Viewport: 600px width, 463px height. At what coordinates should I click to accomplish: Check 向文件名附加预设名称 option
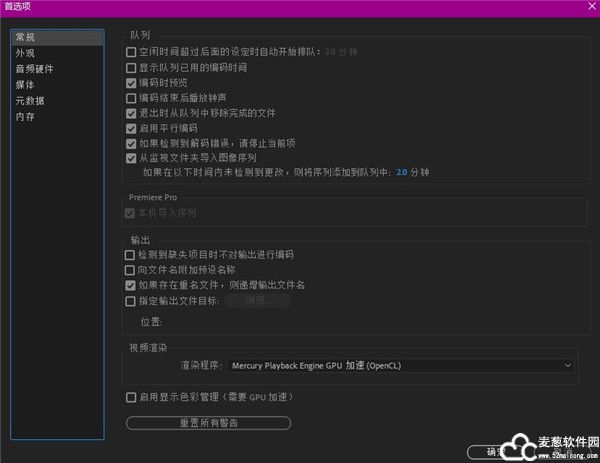131,270
